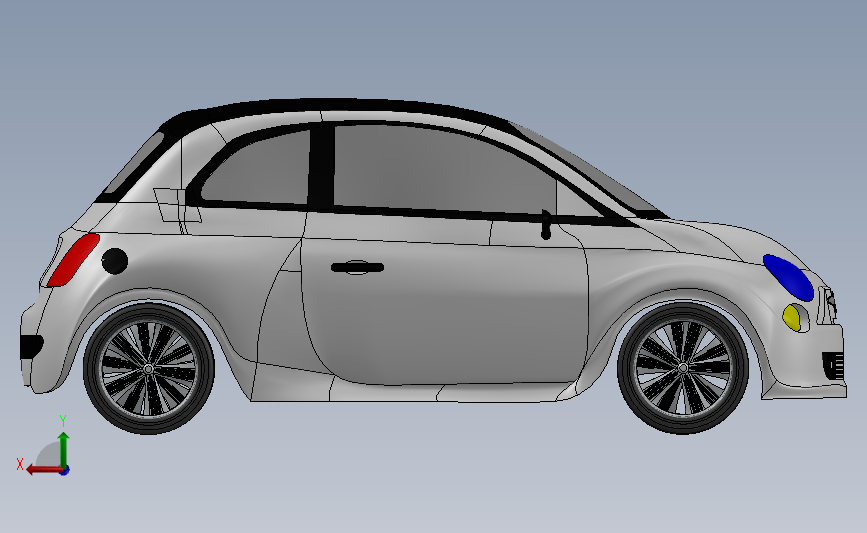The image size is (867, 533).
Task: Select the rear side window glass
Action: point(257,169)
